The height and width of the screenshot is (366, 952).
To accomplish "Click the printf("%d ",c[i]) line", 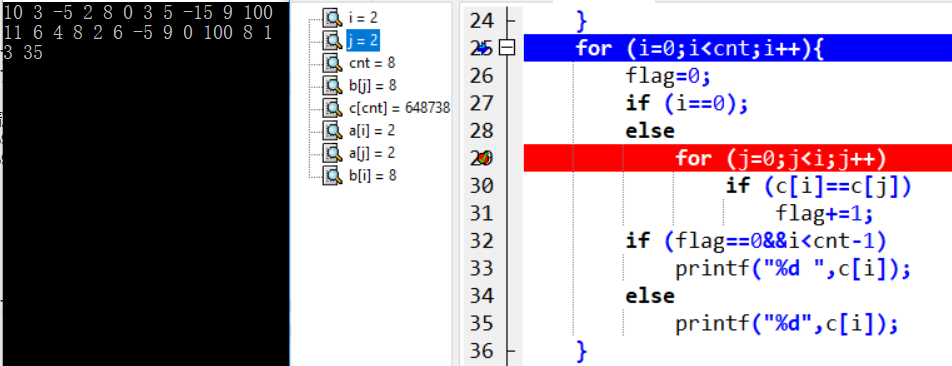I will 793,268.
